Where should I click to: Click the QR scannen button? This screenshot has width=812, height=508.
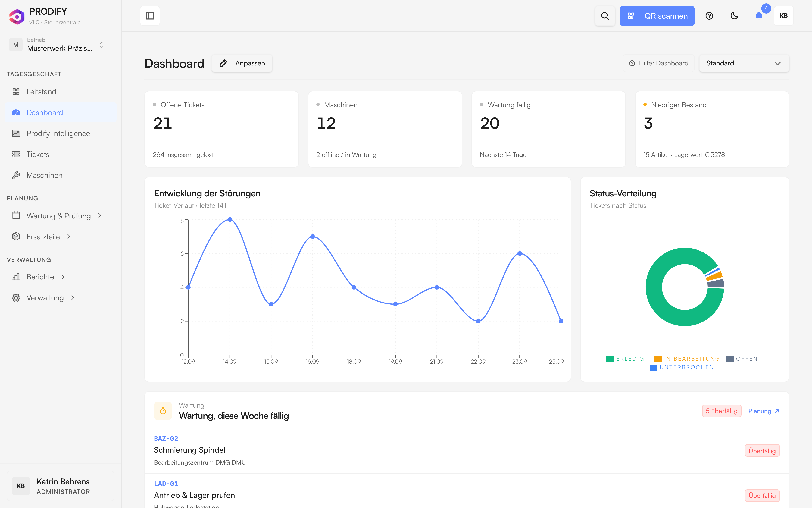(657, 16)
